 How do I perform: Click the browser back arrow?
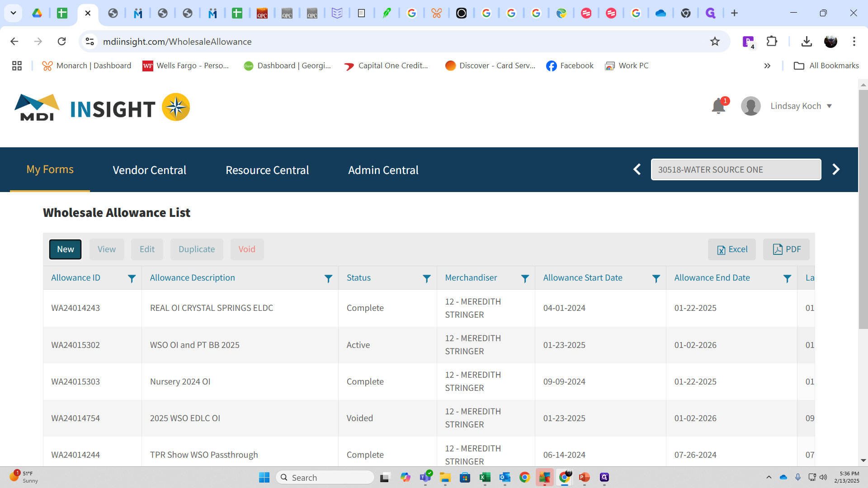[x=14, y=42]
